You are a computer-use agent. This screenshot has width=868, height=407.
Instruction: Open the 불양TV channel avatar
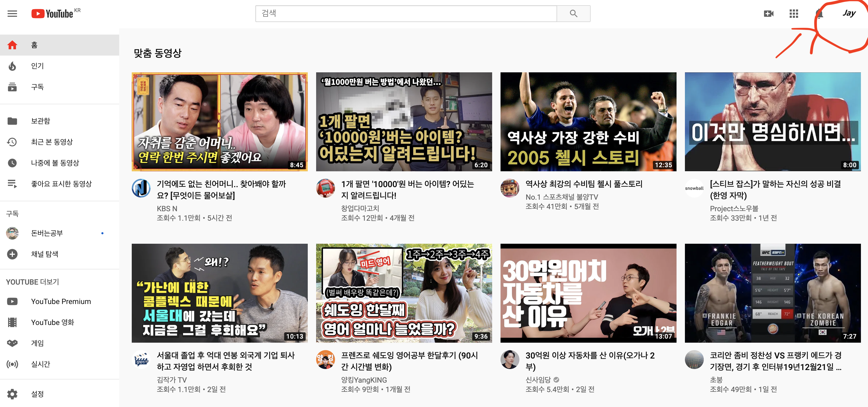(x=509, y=188)
